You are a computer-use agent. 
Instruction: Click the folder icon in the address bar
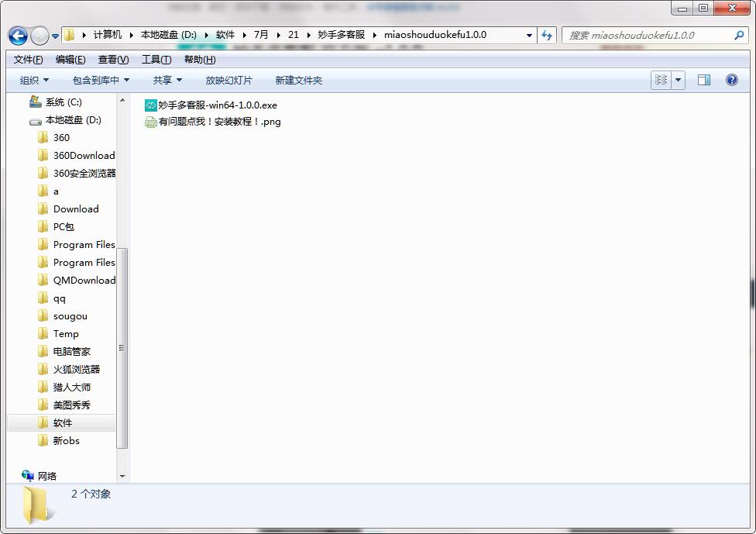click(x=70, y=35)
